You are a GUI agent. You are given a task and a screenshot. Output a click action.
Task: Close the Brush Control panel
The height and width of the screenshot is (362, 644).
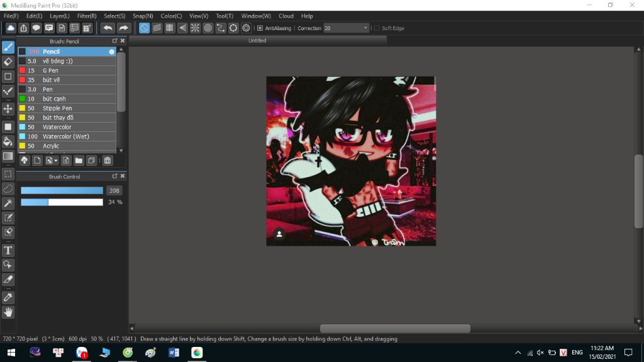(123, 176)
